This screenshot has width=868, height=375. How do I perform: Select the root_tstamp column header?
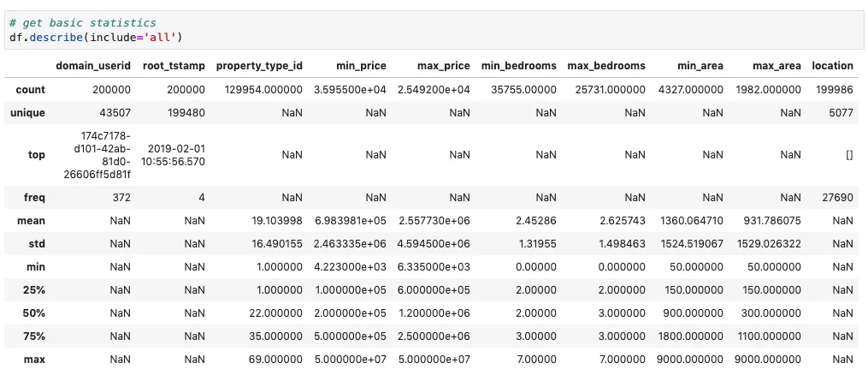[175, 66]
